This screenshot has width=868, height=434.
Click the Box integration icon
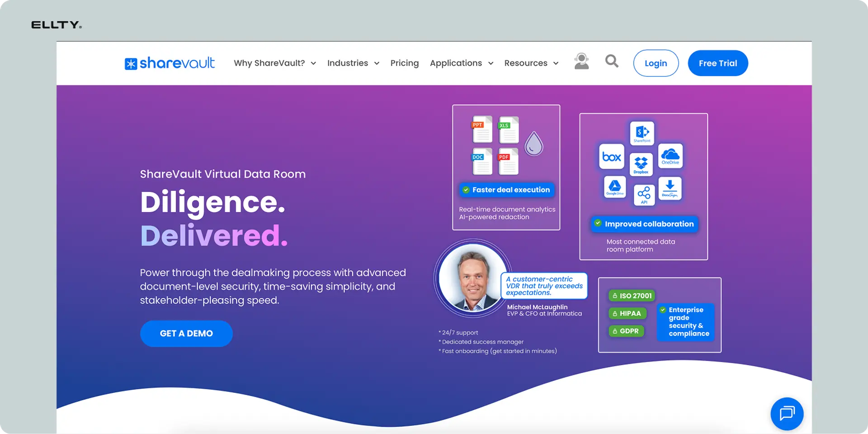(x=612, y=157)
